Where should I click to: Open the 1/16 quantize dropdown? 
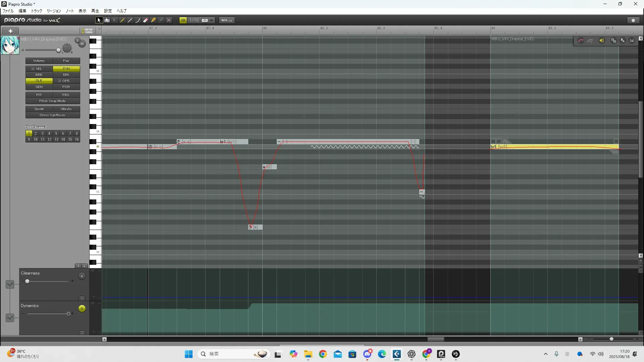pos(211,20)
